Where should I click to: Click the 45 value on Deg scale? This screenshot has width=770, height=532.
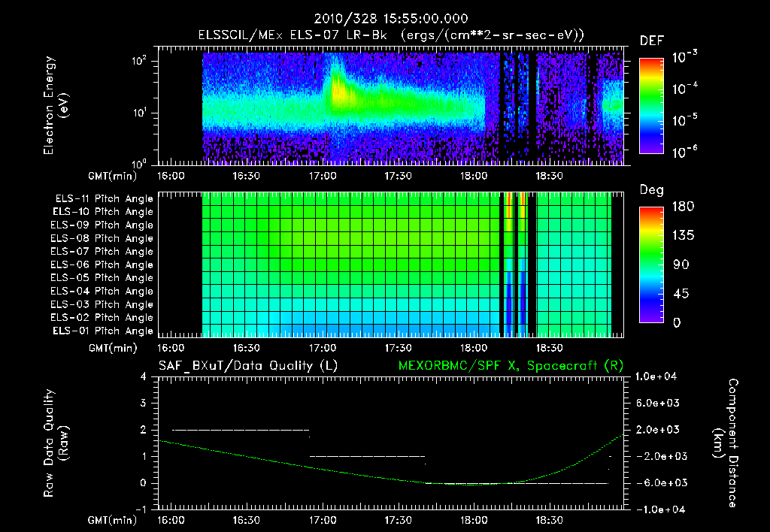[x=681, y=294]
